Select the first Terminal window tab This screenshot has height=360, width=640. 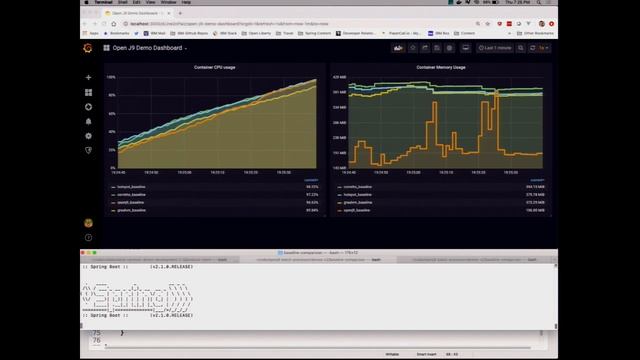[160, 260]
